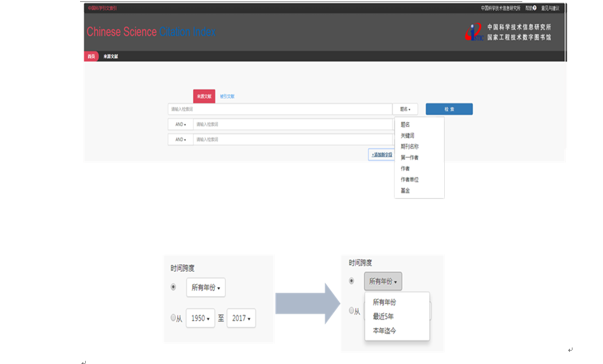603x364 pixels.
Task: Click the third search input with last AND operator
Action: point(293,140)
